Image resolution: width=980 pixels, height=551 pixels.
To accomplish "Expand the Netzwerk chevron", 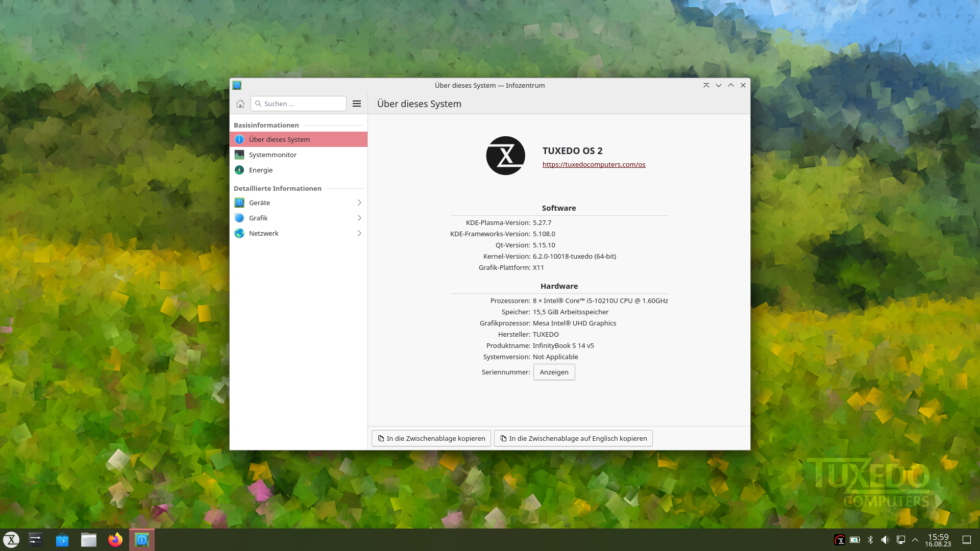I will pyautogui.click(x=359, y=233).
